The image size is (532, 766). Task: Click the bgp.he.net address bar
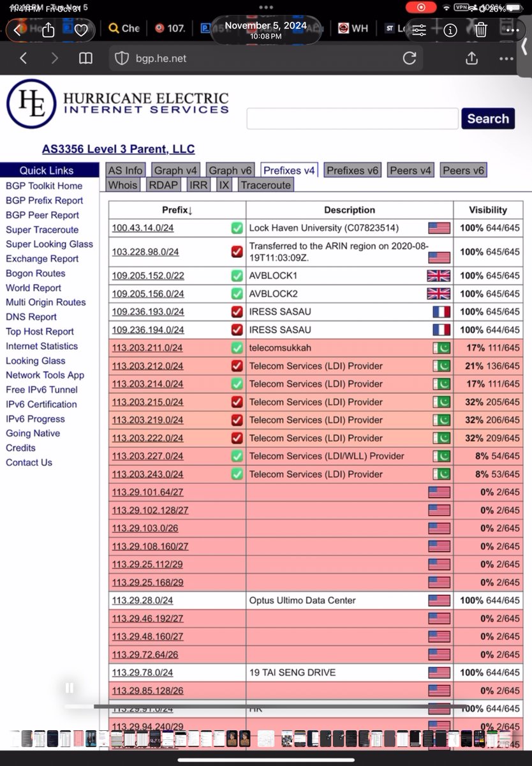(265, 58)
